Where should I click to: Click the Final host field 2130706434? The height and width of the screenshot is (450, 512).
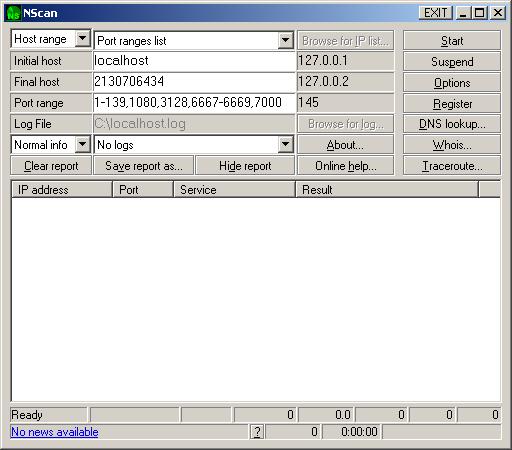coord(194,82)
